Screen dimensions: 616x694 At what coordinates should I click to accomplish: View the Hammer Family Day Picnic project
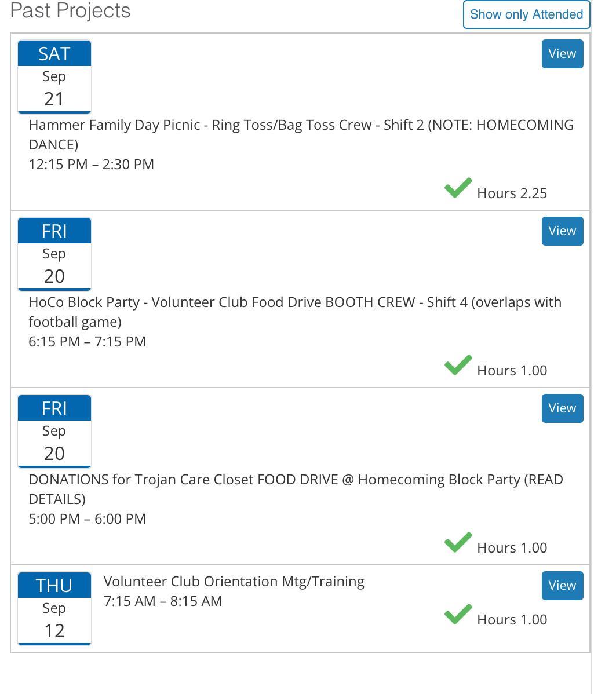coord(562,54)
